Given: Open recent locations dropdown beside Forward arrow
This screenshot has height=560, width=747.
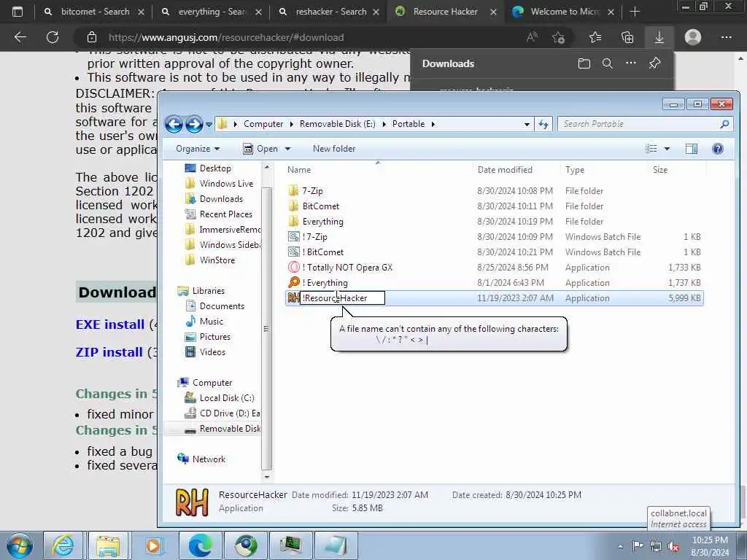Looking at the screenshot, I should coord(209,125).
